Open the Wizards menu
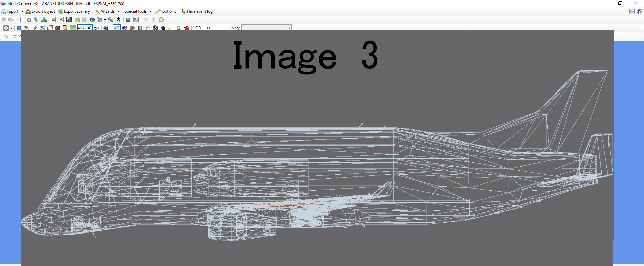The image size is (644, 266). (107, 11)
